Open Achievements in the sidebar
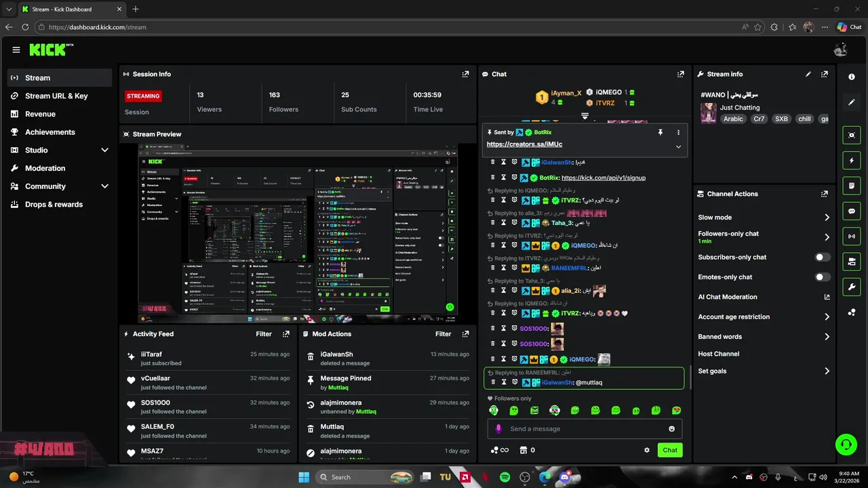The image size is (868, 488). tap(60, 132)
